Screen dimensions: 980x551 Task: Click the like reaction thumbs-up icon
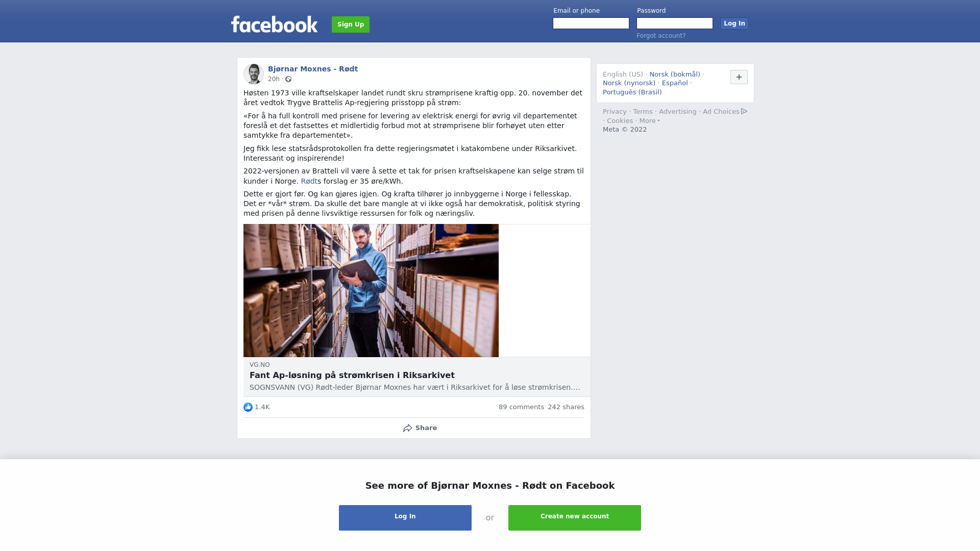[248, 407]
